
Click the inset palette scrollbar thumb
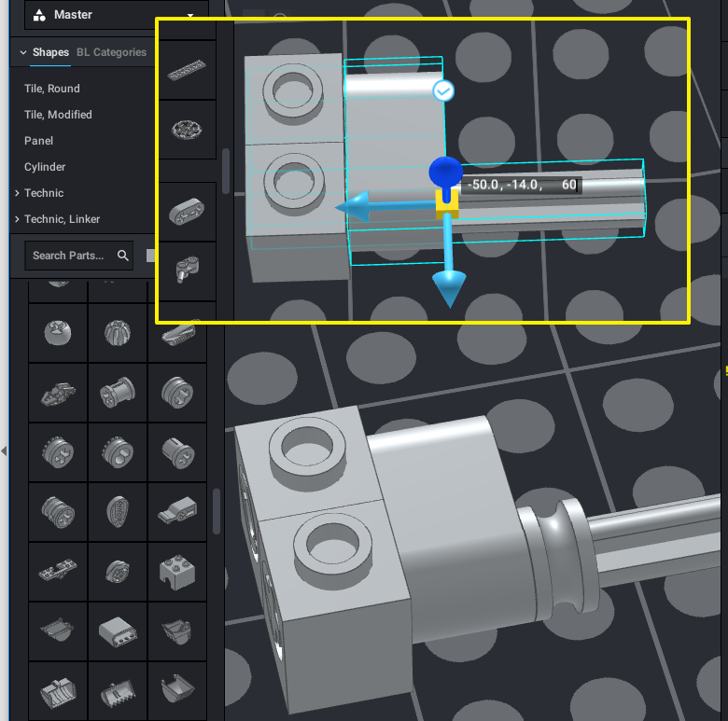pyautogui.click(x=226, y=171)
